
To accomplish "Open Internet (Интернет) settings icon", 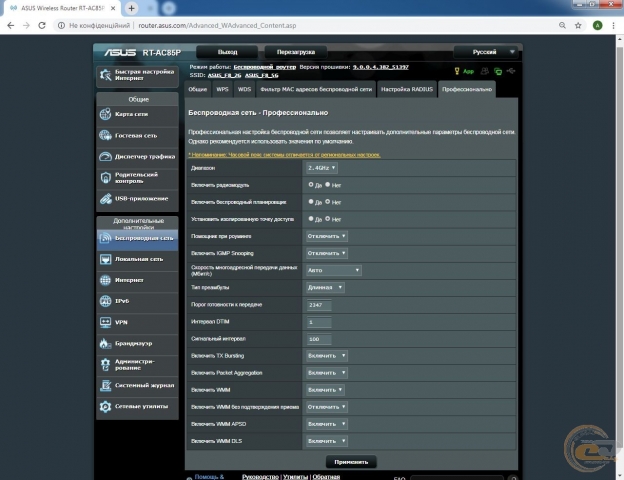I will tap(105, 280).
